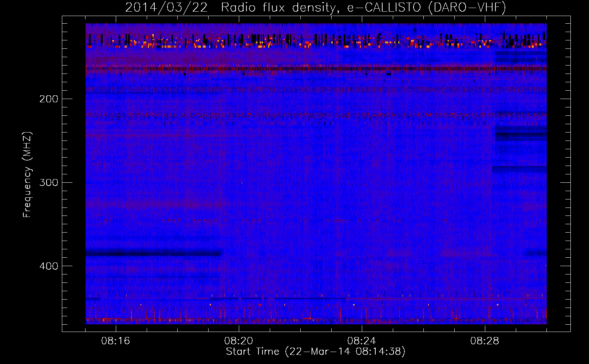Screen dimensions: 589x364
Task: Click the 300 frequency tick label
Action: tap(49, 182)
